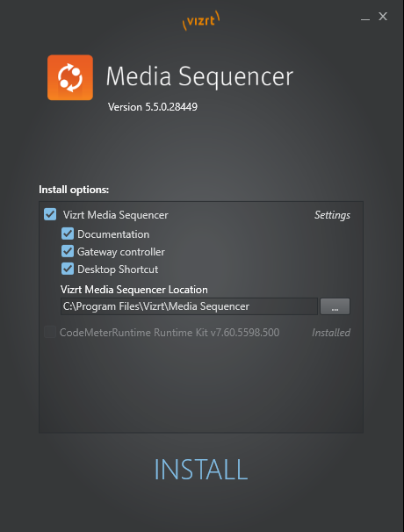Image resolution: width=404 pixels, height=532 pixels.
Task: Disable the Documentation option
Action: [x=68, y=234]
